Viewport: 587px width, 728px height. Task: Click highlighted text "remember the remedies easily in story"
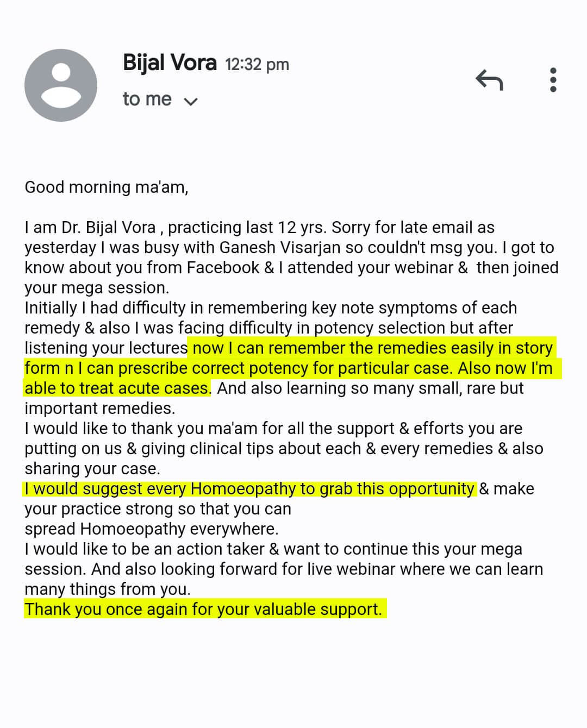[x=410, y=348]
